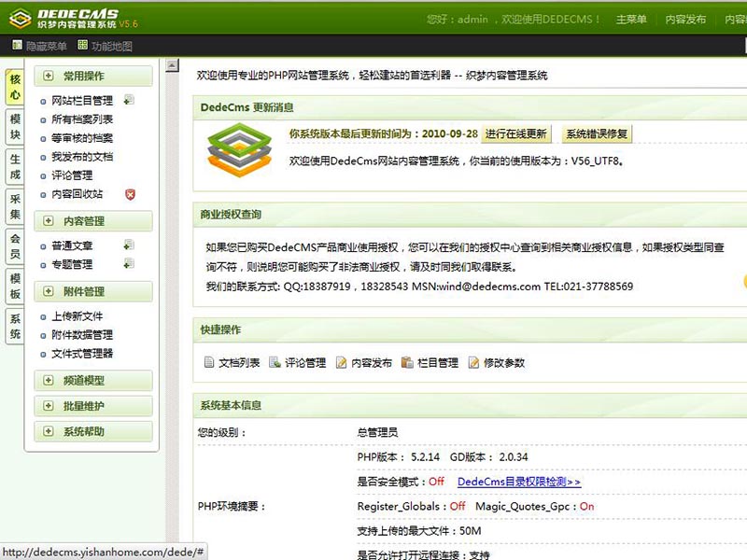The height and width of the screenshot is (560, 747).
Task: Collapse the 常用操作 section
Action: 92,77
